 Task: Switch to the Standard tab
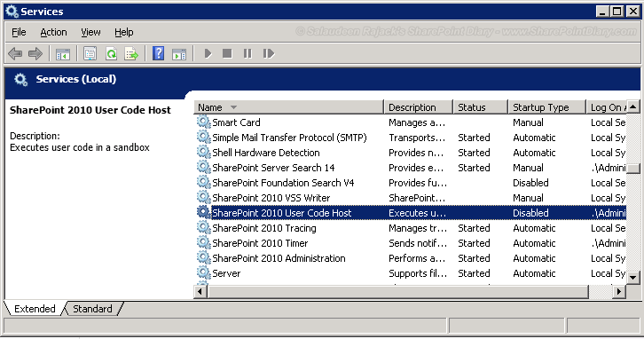92,309
